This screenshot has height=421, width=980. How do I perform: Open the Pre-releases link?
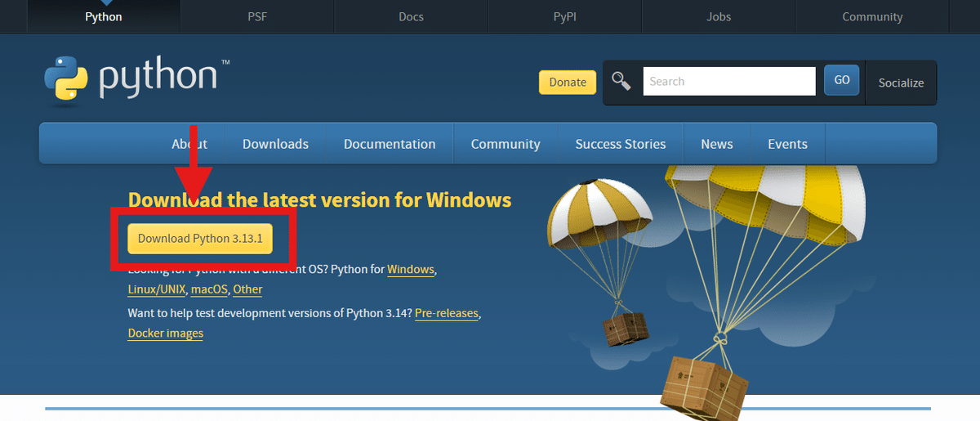point(447,313)
